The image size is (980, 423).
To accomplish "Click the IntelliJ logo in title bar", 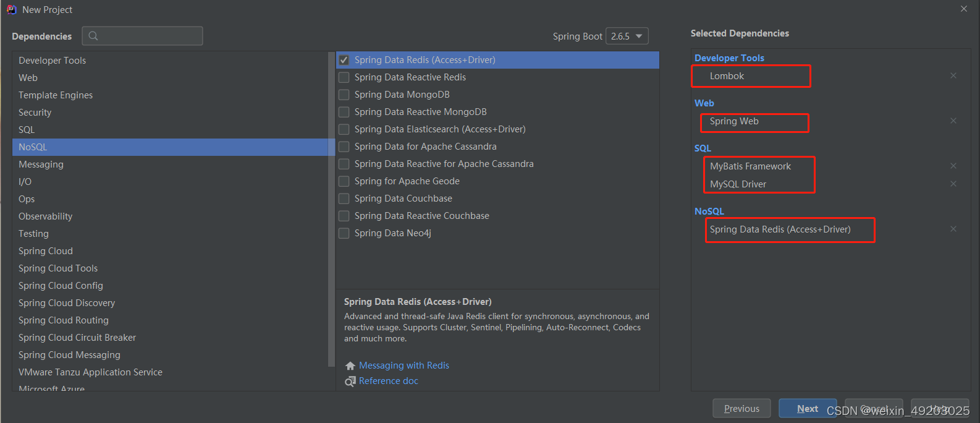I will click(11, 9).
